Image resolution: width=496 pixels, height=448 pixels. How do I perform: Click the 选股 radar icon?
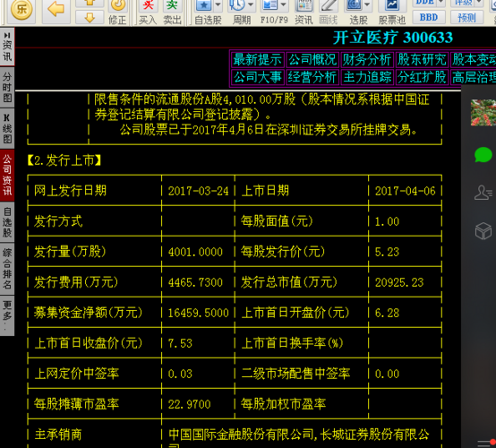(x=354, y=5)
